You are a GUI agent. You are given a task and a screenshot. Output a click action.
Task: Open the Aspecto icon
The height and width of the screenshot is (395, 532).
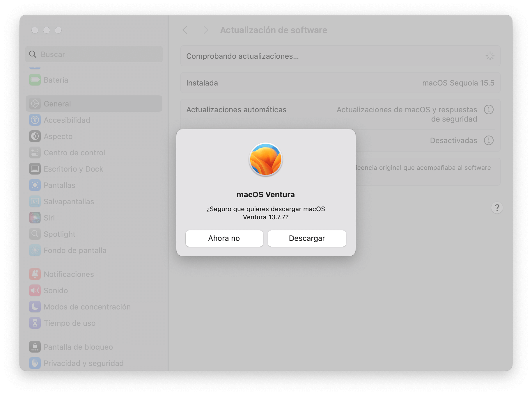click(x=35, y=136)
